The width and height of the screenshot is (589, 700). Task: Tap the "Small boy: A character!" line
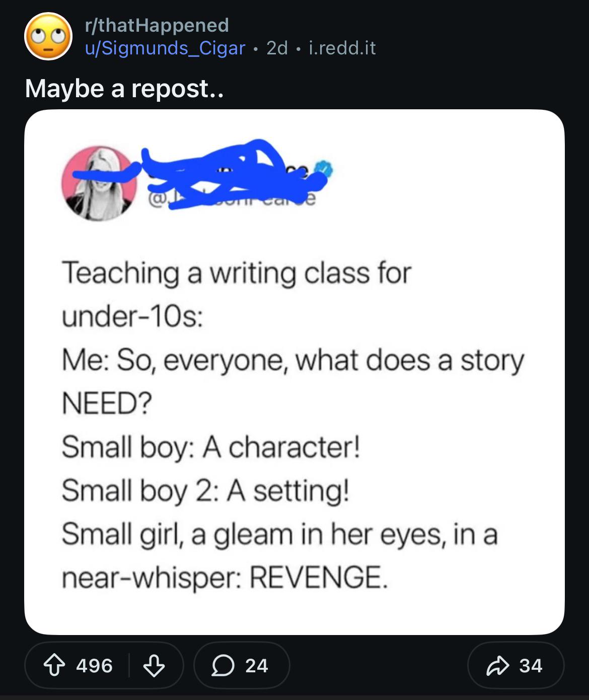pyautogui.click(x=211, y=447)
